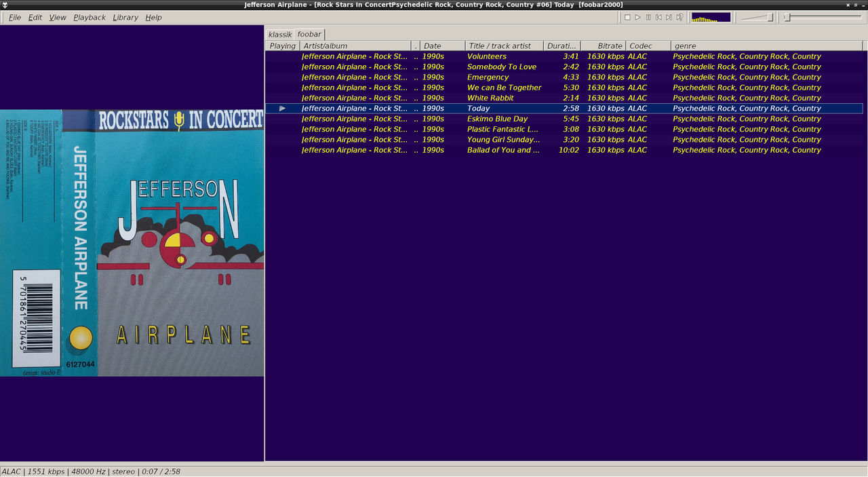868x477 pixels.
Task: Adjust the volume slider
Action: click(757, 17)
